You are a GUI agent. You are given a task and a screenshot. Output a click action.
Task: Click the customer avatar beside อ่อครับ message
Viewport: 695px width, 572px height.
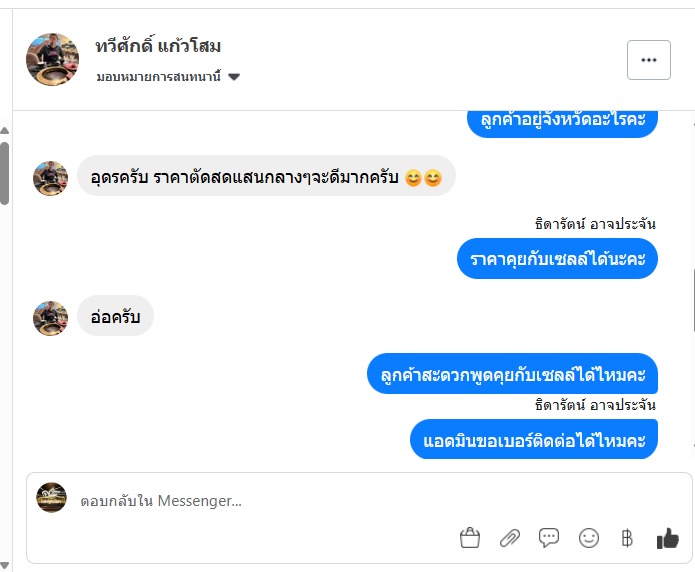coord(50,318)
